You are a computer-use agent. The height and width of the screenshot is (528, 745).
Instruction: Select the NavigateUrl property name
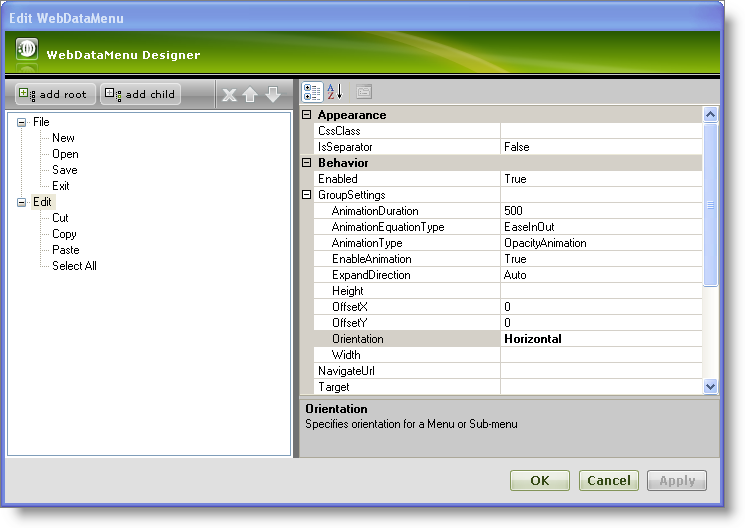pyautogui.click(x=346, y=371)
